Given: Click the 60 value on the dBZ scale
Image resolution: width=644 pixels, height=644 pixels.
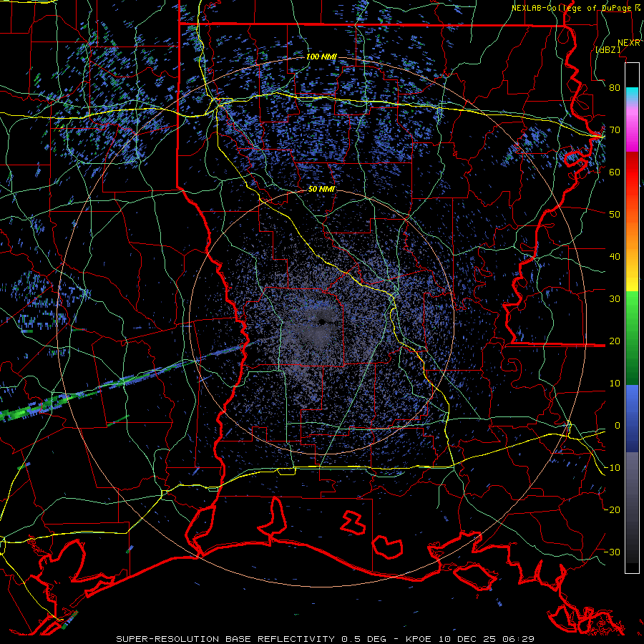Looking at the screenshot, I should [x=615, y=172].
